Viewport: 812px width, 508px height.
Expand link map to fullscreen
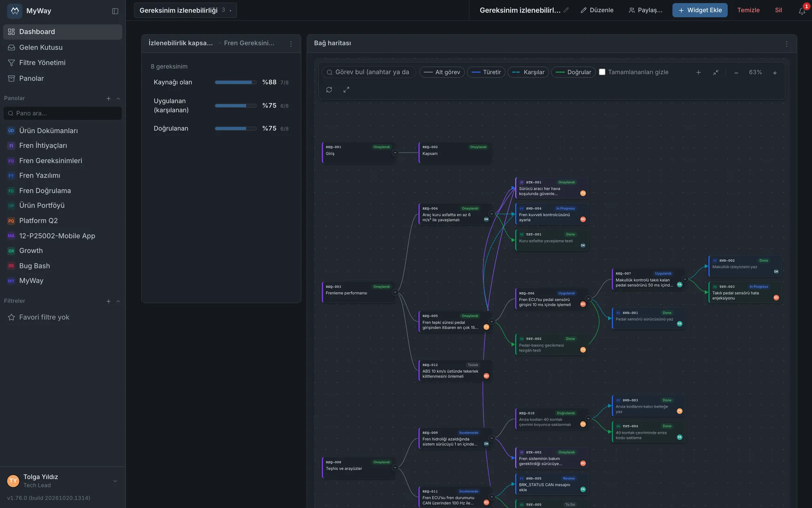click(x=346, y=90)
